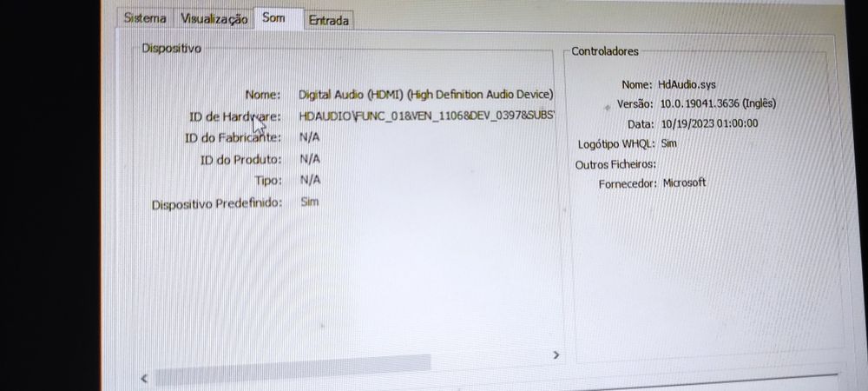Screen dimensions: 868x391
Task: Click the Dispositivo group label
Action: [171, 48]
